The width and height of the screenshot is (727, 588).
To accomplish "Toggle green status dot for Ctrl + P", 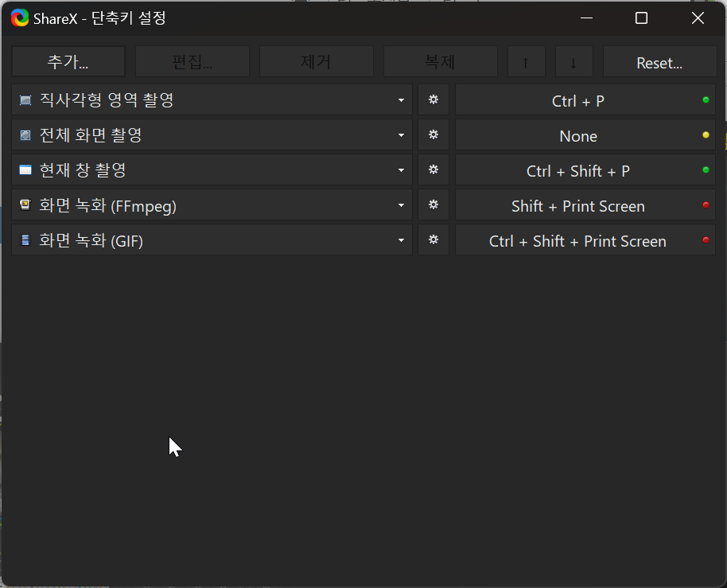I will [706, 99].
